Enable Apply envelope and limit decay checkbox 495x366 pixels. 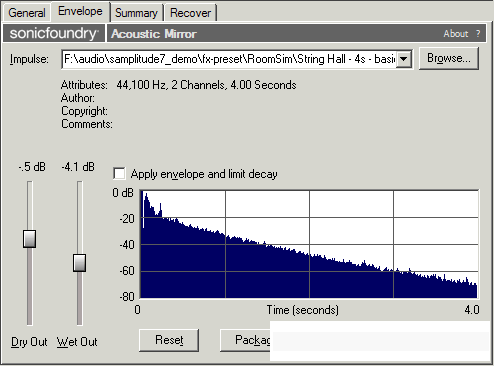pos(119,174)
